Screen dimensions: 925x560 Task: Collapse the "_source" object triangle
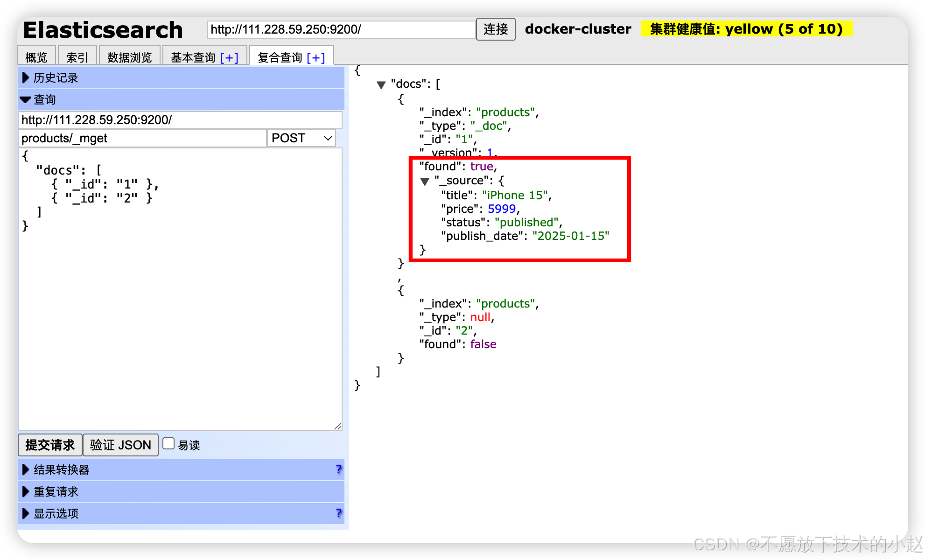pos(425,182)
